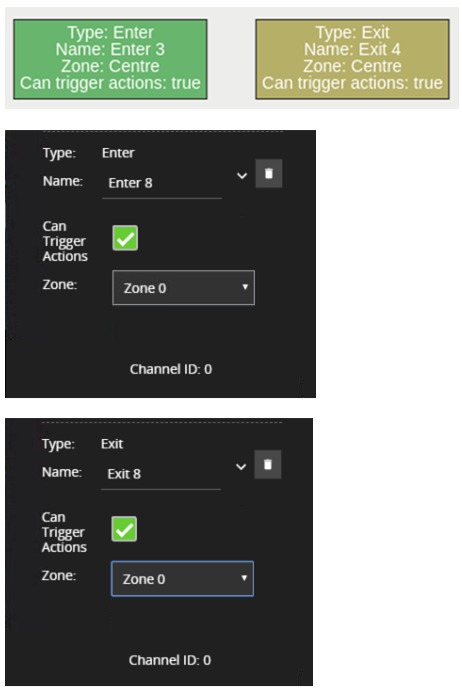462x690 pixels.
Task: Delete the Enter 8 line with trash icon
Action: click(x=269, y=173)
